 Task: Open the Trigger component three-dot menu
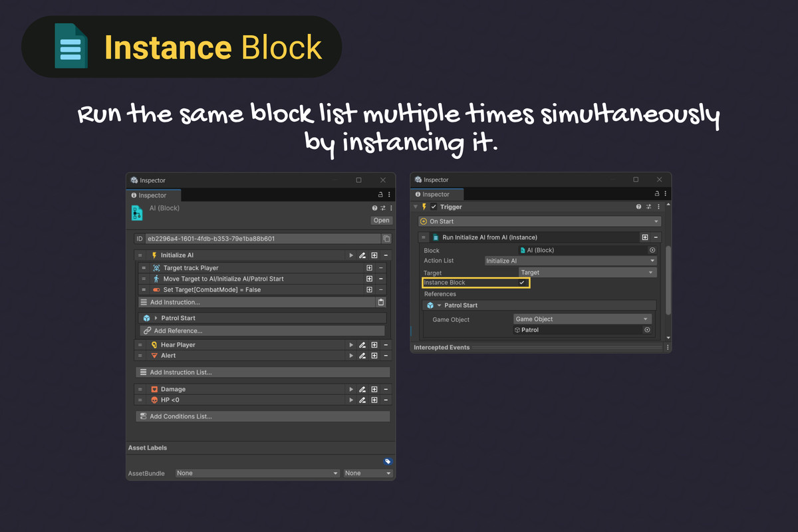pyautogui.click(x=658, y=207)
